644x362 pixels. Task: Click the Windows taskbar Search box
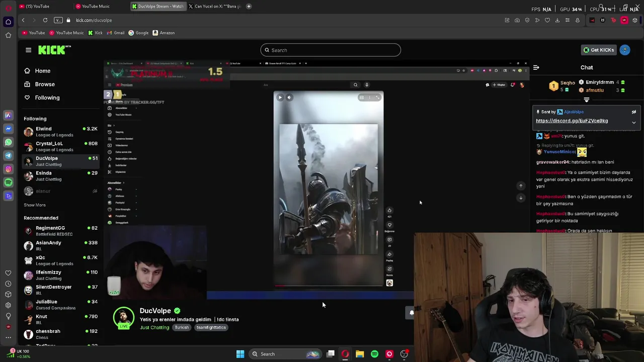point(286,354)
